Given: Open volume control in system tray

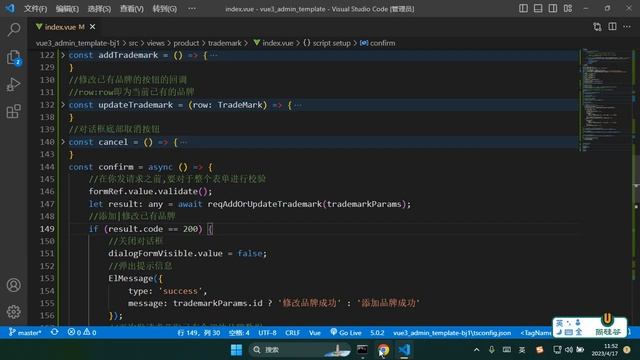Looking at the screenshot, I should click(569, 350).
